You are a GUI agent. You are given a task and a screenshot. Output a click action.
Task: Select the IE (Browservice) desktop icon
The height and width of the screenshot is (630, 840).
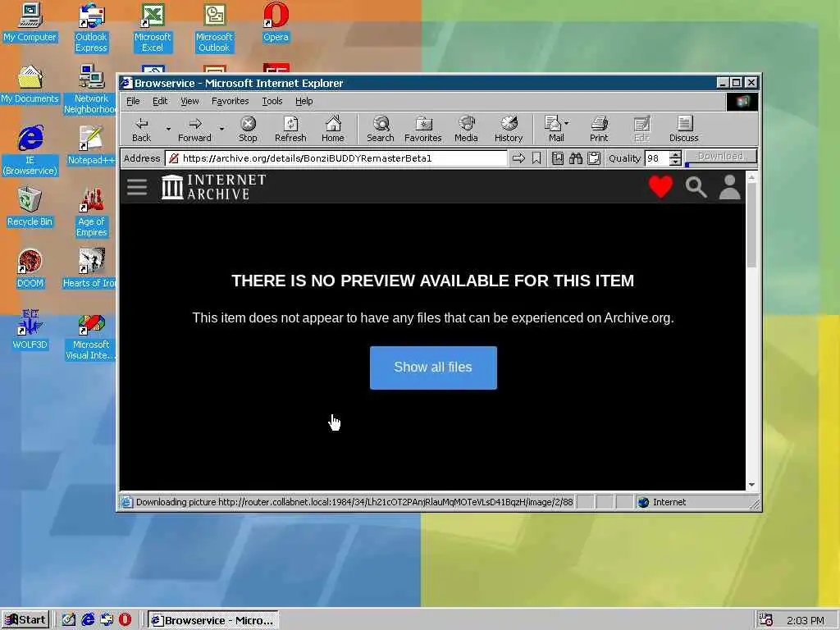pyautogui.click(x=30, y=151)
